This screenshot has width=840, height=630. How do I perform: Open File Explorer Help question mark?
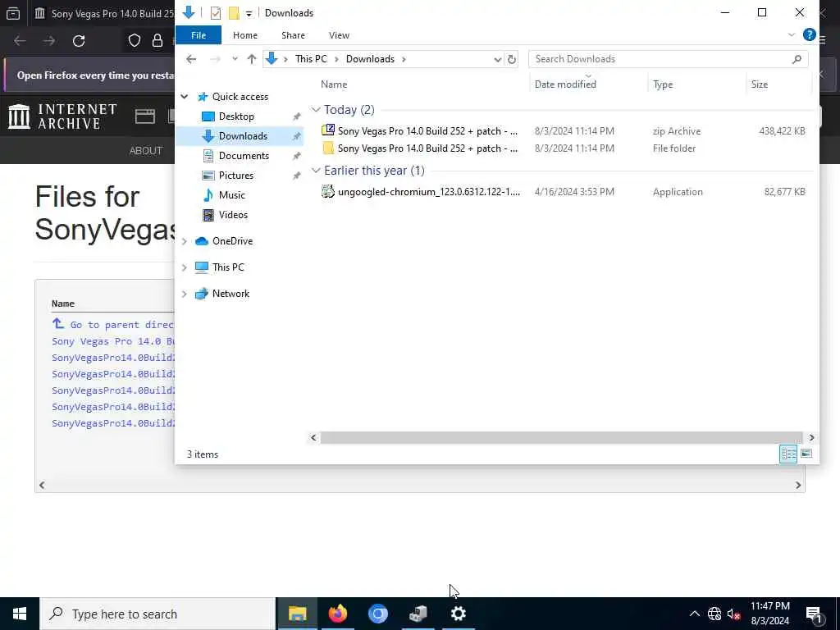[809, 34]
